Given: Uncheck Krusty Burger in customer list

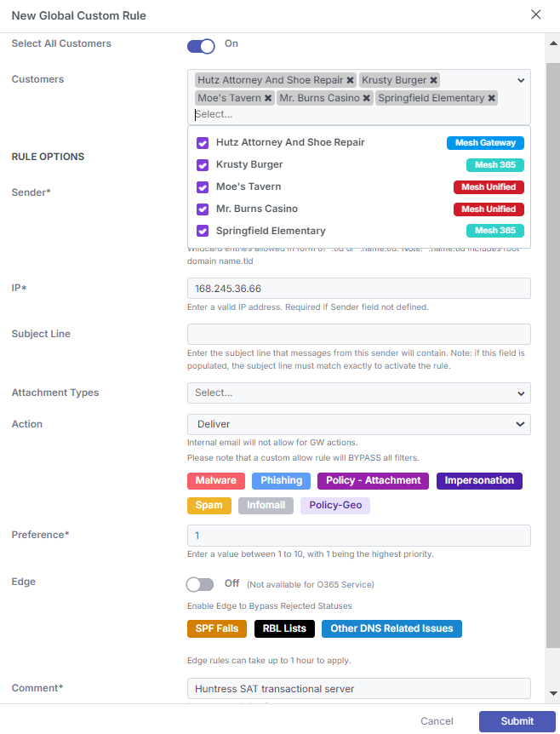Looking at the screenshot, I should point(203,165).
